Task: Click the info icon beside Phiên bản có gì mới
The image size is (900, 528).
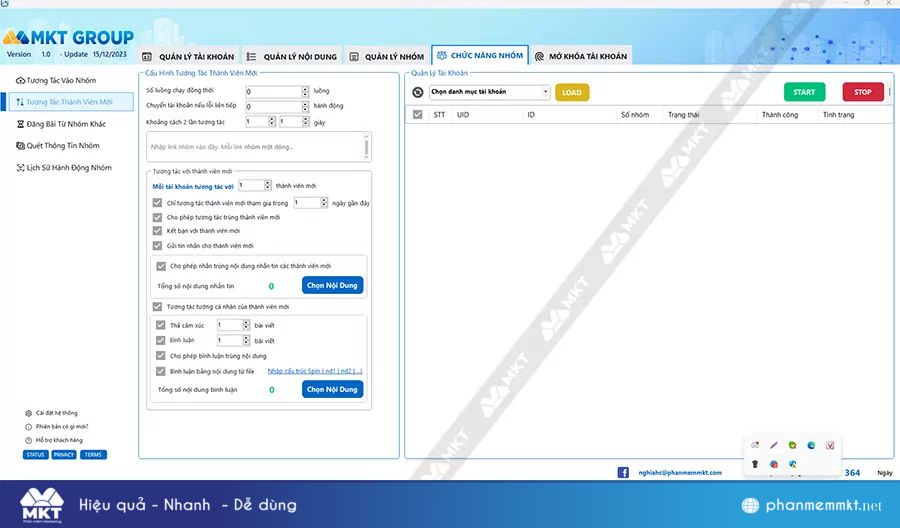Action: point(28,427)
